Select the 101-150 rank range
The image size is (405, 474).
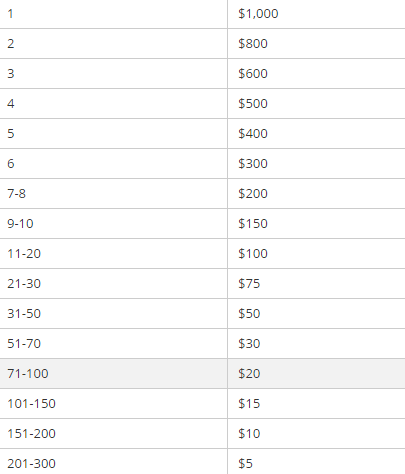pyautogui.click(x=31, y=404)
